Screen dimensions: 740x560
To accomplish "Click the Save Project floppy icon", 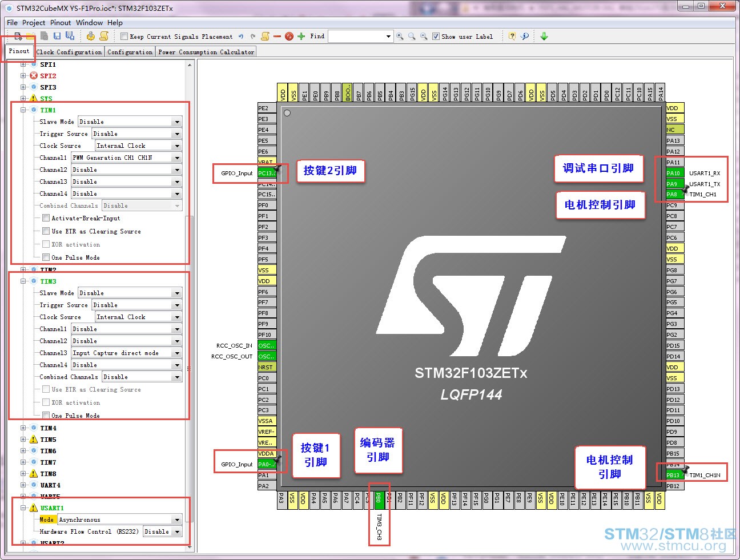I will pyautogui.click(x=57, y=36).
